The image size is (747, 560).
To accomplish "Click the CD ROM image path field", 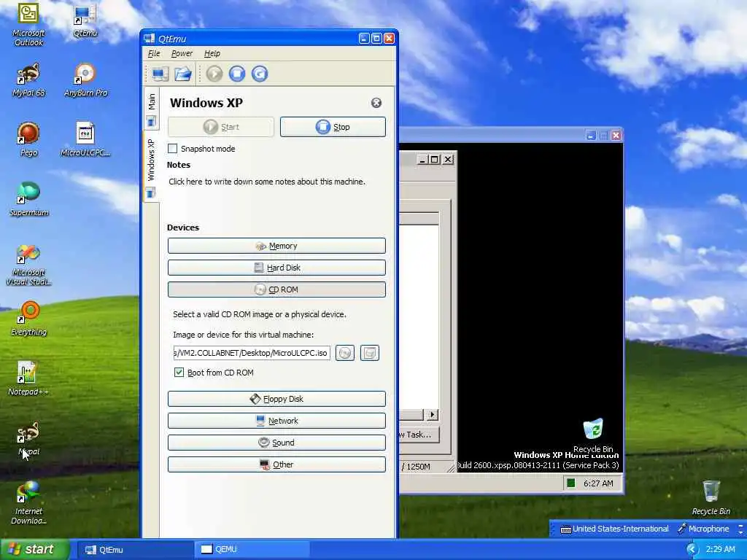I will tap(252, 353).
